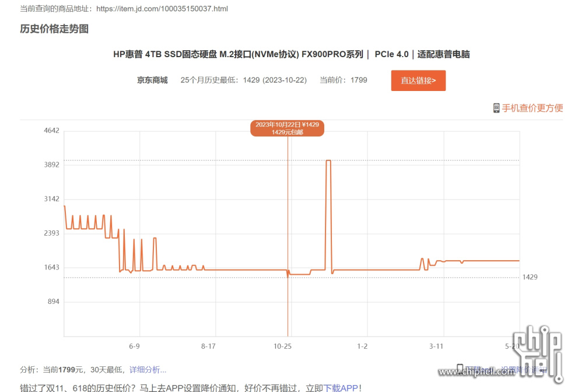Click the 下载APP link
571x392 pixels.
pyautogui.click(x=341, y=388)
